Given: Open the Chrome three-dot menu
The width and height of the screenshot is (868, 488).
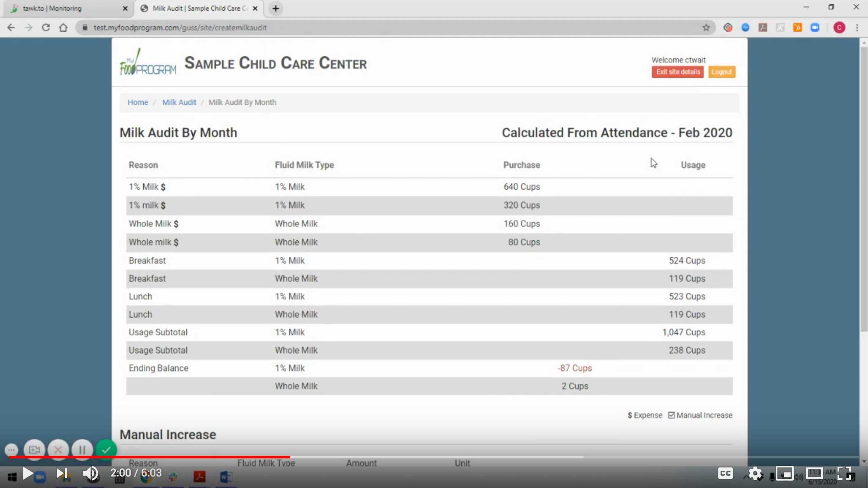Looking at the screenshot, I should [x=857, y=28].
